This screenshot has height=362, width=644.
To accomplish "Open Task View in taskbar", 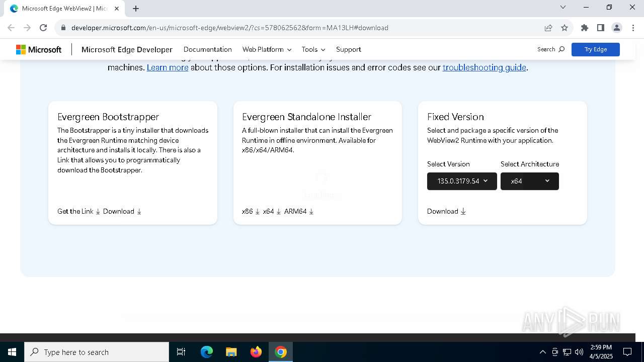I will coord(181,352).
